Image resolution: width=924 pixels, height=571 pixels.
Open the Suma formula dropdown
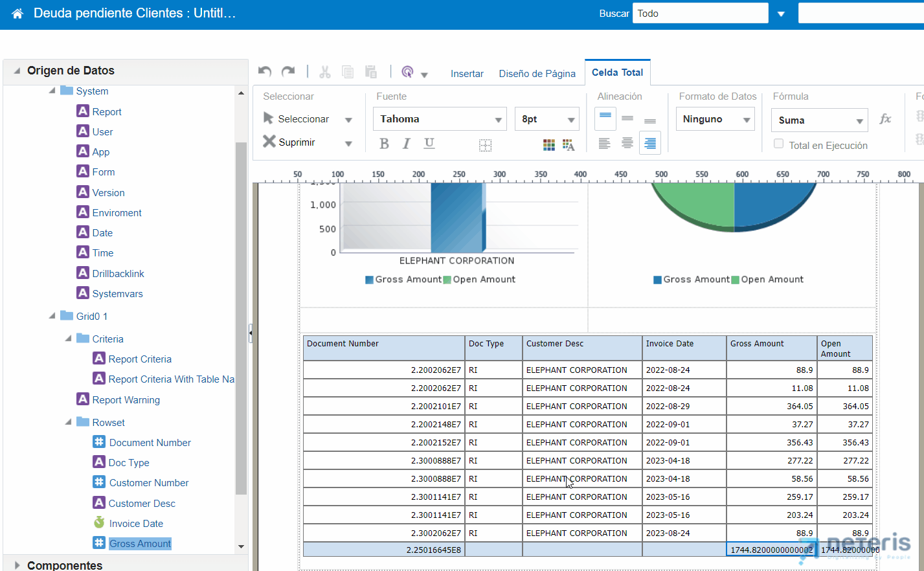point(819,120)
